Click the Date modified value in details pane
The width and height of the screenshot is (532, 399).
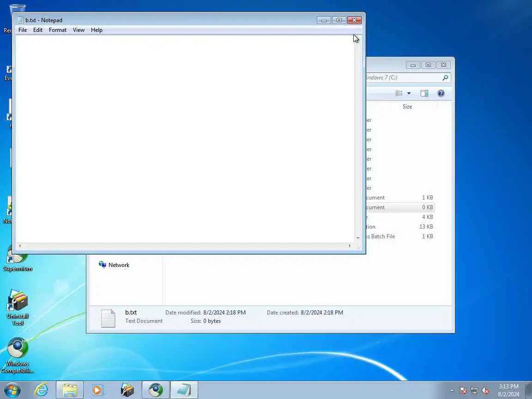click(x=224, y=313)
